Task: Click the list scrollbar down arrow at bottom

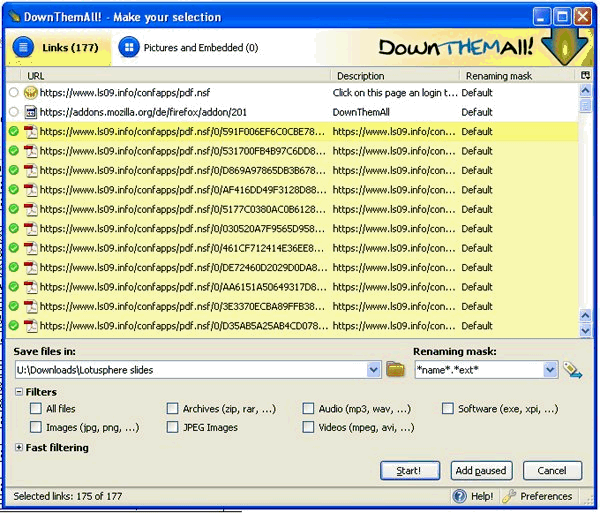Action: [x=585, y=330]
